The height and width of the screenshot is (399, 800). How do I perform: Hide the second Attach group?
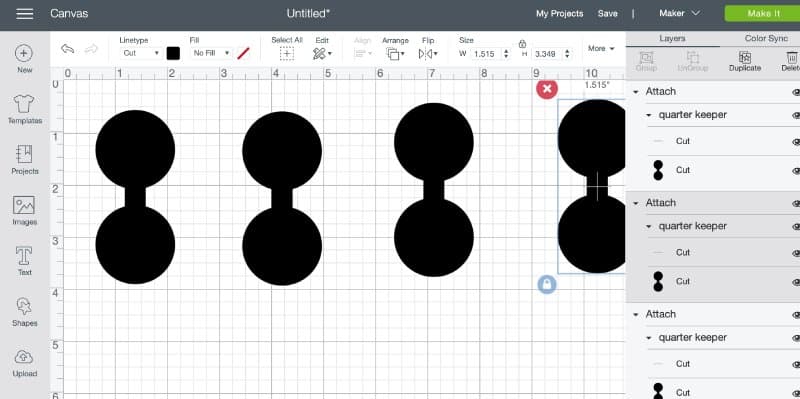pyautogui.click(x=795, y=204)
